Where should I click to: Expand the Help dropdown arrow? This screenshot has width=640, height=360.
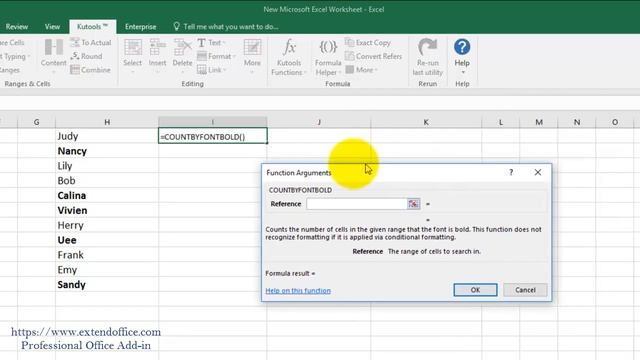[463, 73]
